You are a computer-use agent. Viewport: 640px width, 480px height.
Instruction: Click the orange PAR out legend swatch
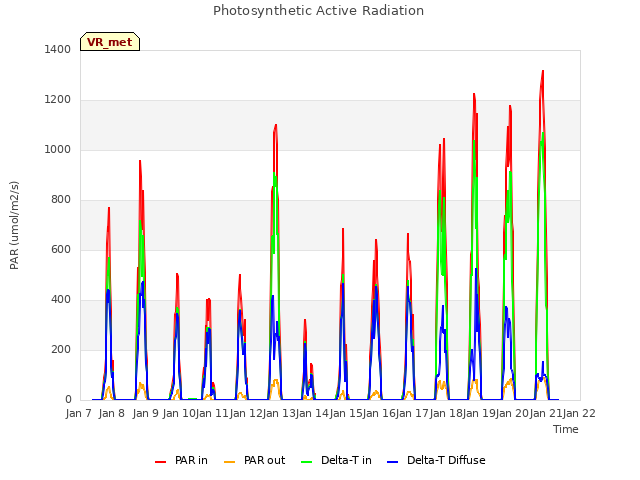[x=230, y=462]
